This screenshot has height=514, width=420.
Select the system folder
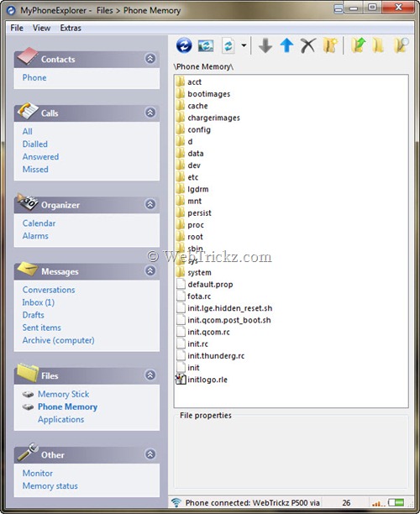click(x=199, y=273)
